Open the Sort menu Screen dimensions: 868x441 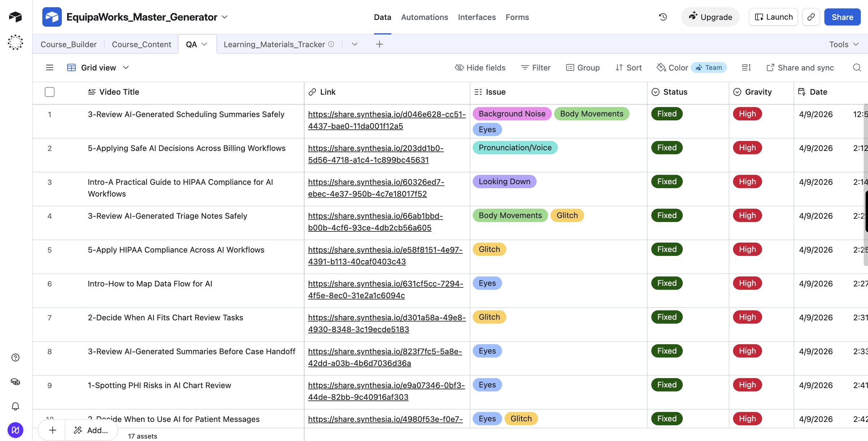[629, 68]
